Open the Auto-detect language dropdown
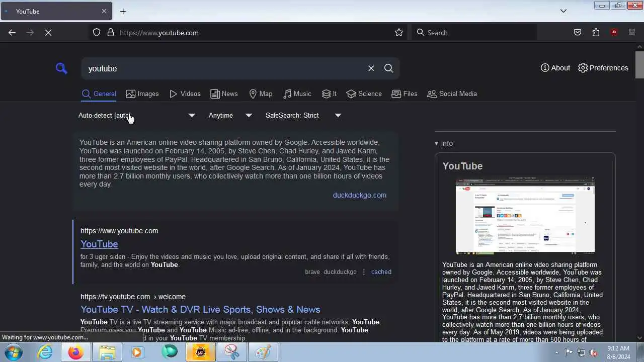Viewport: 644px width, 362px height. 137,115
